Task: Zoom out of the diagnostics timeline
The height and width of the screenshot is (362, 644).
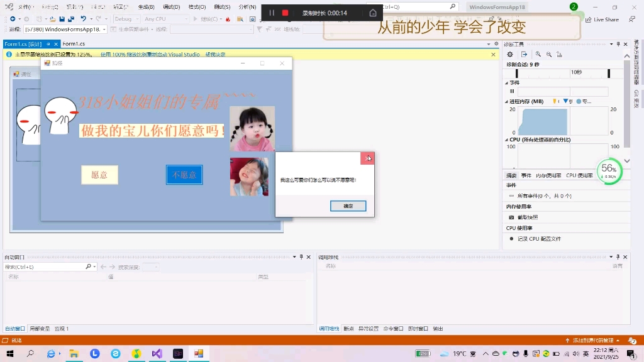Action: click(548, 54)
